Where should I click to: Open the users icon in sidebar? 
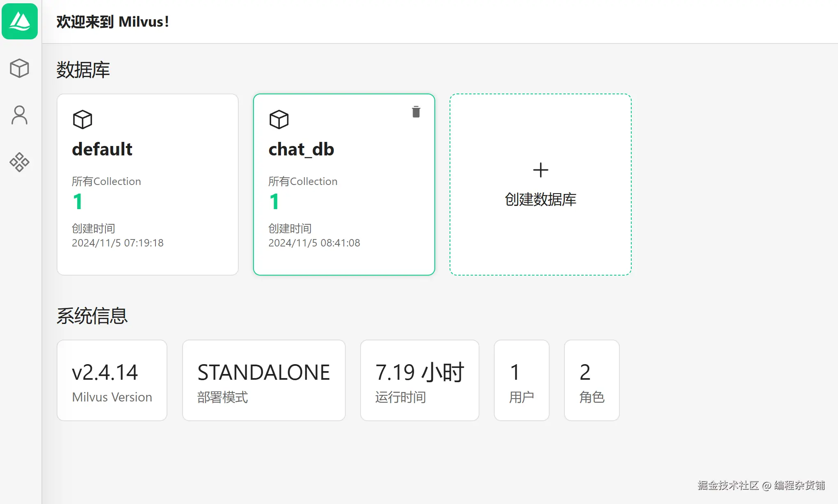point(19,115)
